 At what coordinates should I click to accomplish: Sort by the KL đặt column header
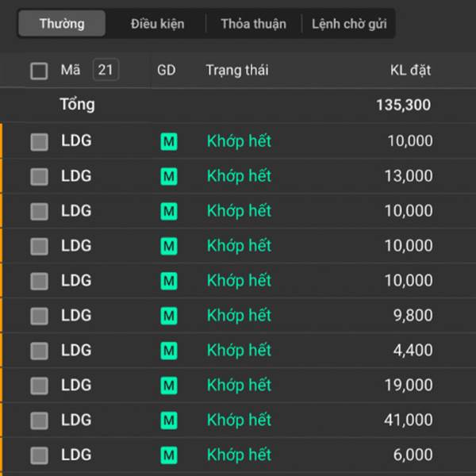click(411, 70)
